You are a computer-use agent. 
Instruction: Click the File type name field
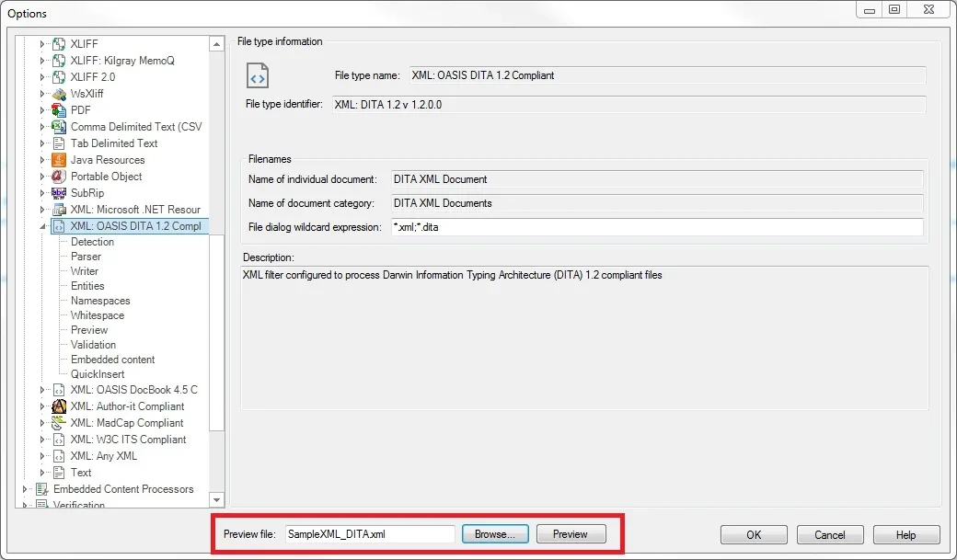667,75
